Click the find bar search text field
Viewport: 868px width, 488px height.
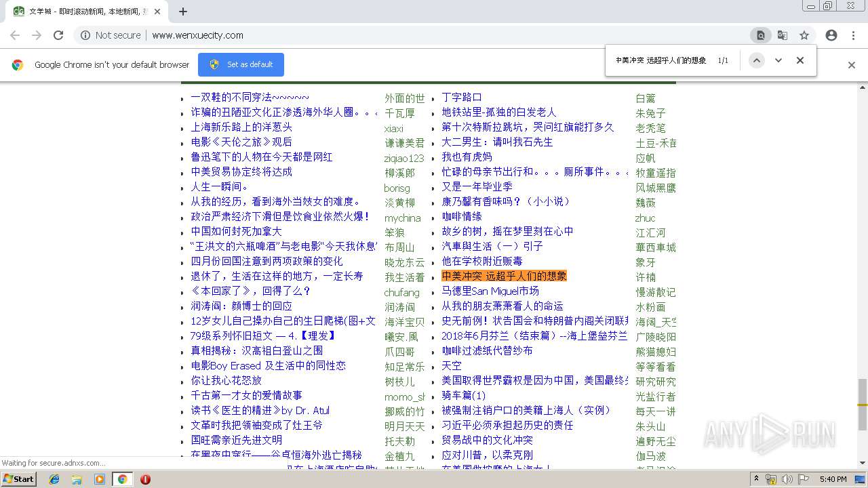[661, 60]
